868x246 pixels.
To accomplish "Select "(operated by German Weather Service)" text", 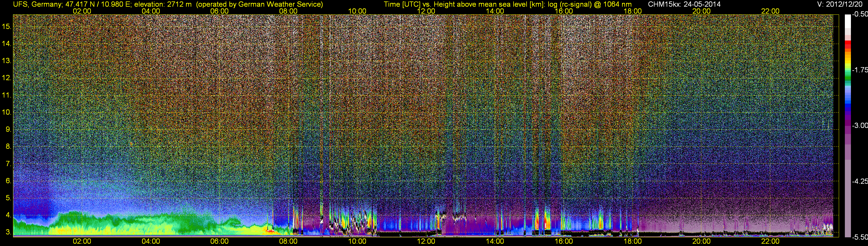I will (x=260, y=4).
